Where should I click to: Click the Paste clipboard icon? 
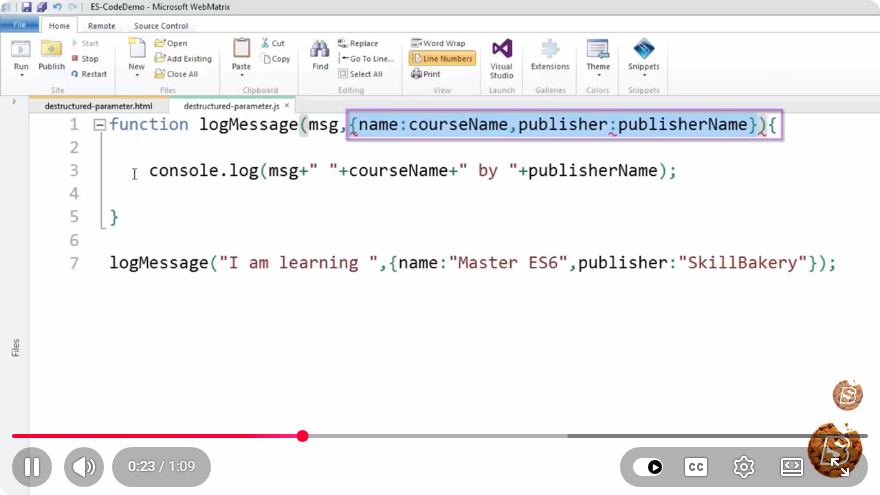pos(241,48)
